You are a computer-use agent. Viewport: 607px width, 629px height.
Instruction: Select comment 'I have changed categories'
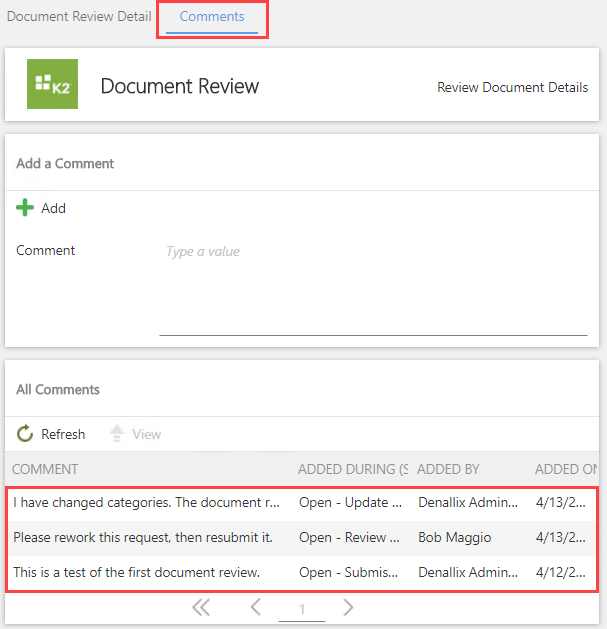click(146, 502)
